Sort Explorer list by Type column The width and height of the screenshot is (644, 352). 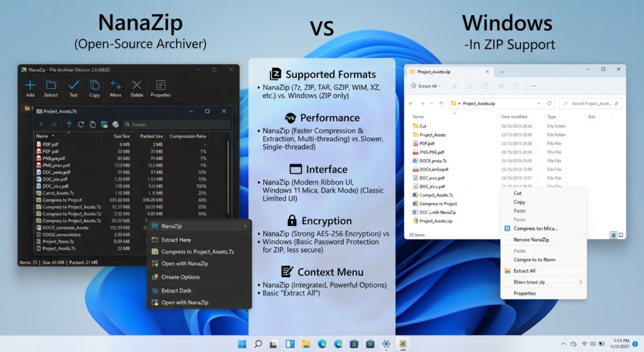(x=551, y=116)
